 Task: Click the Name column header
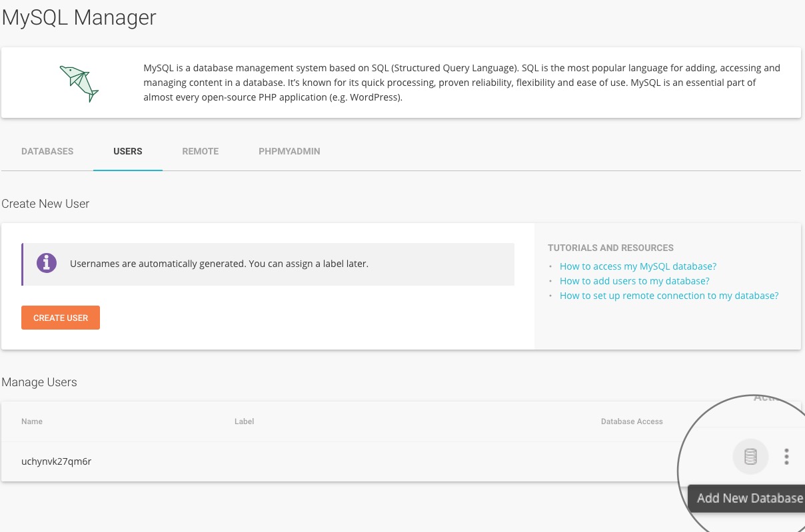click(x=32, y=421)
